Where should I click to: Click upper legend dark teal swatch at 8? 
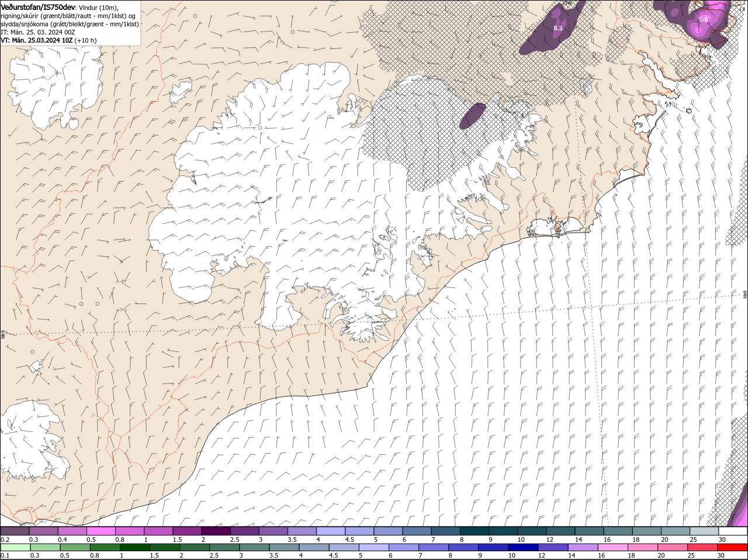pos(473,531)
